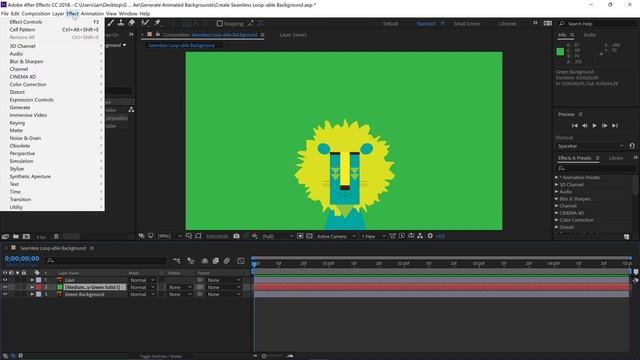The height and width of the screenshot is (360, 640).
Task: Switch to the Default workspace
Action: pyautogui.click(x=390, y=24)
